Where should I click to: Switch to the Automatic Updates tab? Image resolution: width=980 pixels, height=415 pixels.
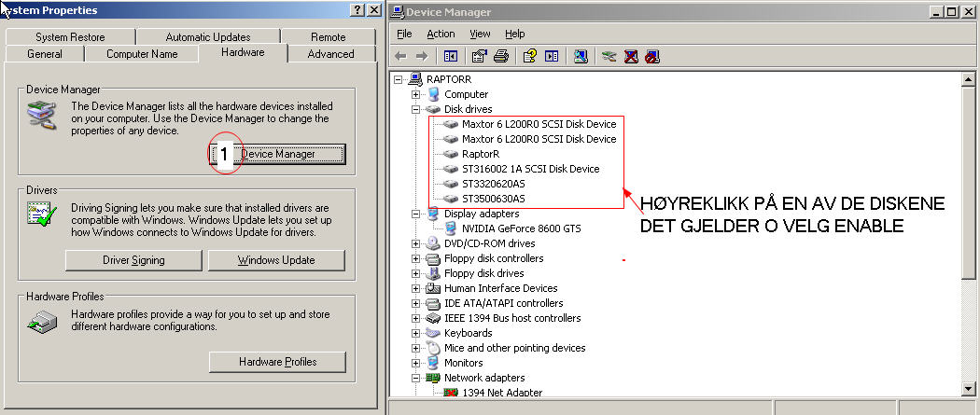click(x=208, y=36)
